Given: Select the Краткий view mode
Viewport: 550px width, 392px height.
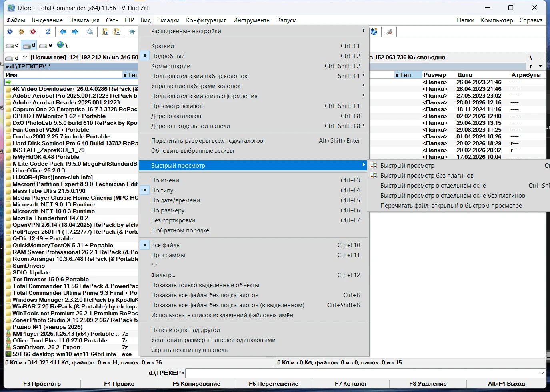Looking at the screenshot, I should coord(162,46).
